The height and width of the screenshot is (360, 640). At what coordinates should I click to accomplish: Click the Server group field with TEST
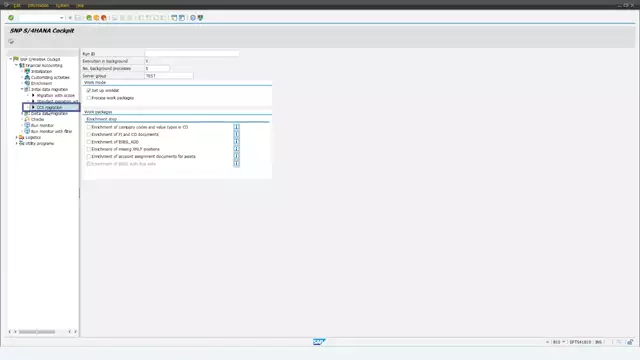click(169, 76)
